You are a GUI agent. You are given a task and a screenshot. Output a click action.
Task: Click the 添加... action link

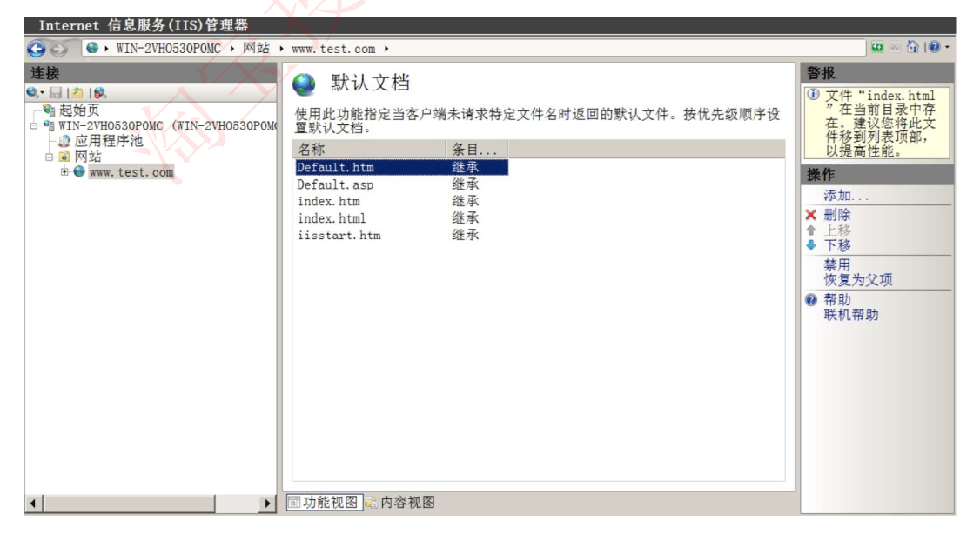(x=846, y=196)
